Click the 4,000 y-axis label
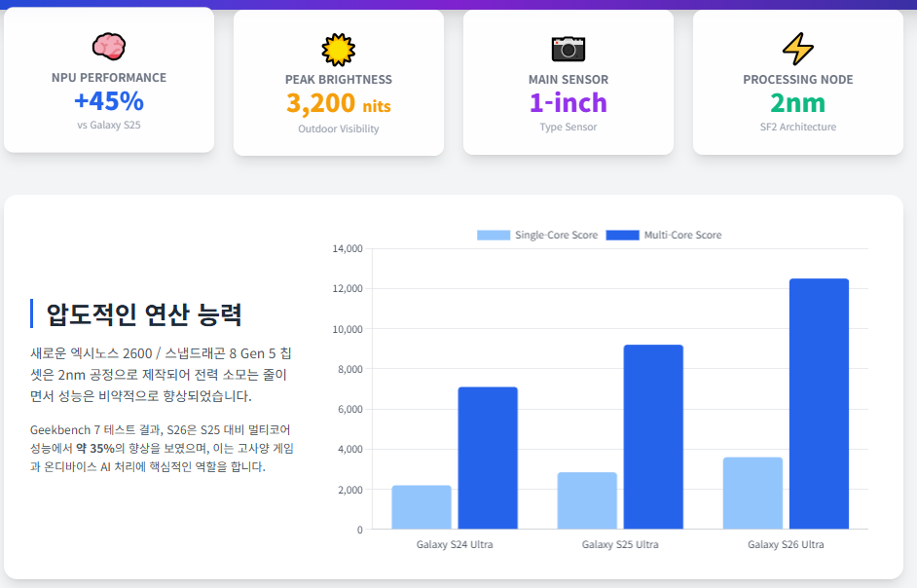 pos(350,450)
